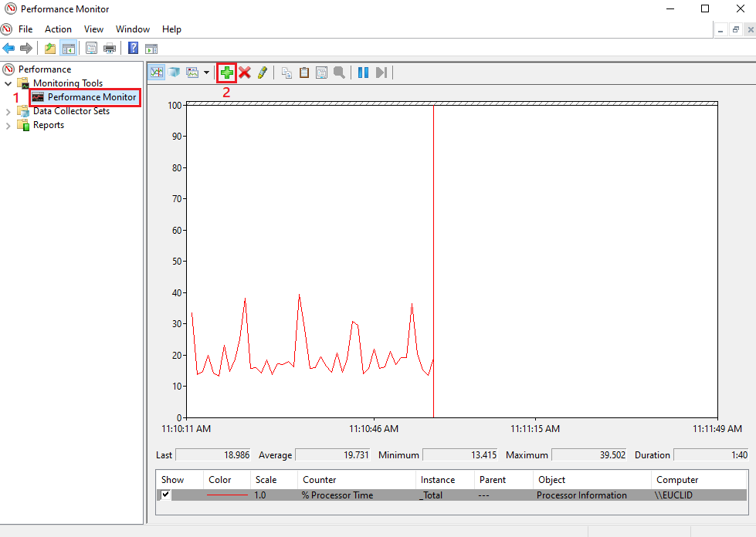Click the 11:10:46 AM time axis label
This screenshot has width=756, height=537.
tap(374, 429)
